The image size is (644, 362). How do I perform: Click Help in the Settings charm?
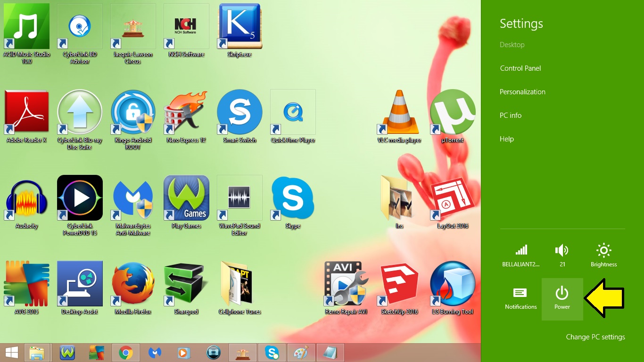(x=507, y=139)
